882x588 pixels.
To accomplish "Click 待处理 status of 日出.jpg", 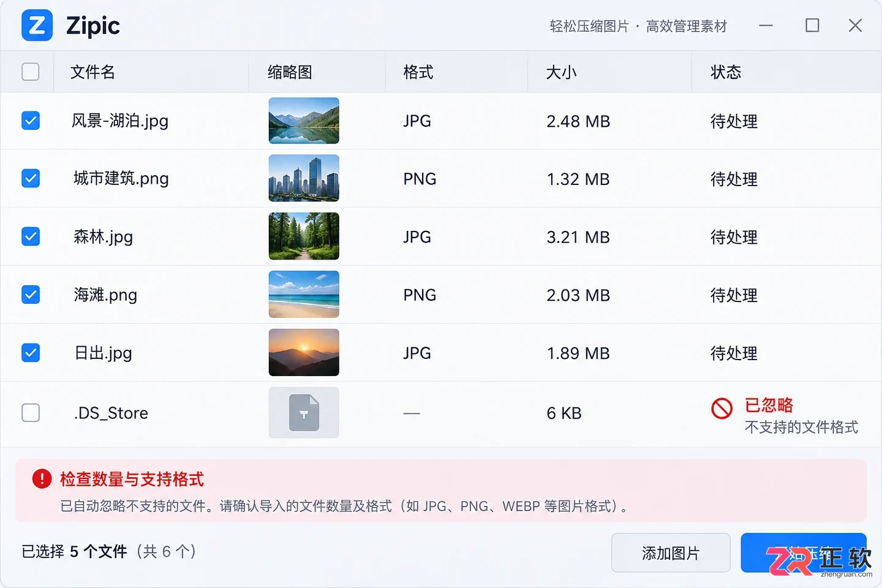I will click(734, 353).
